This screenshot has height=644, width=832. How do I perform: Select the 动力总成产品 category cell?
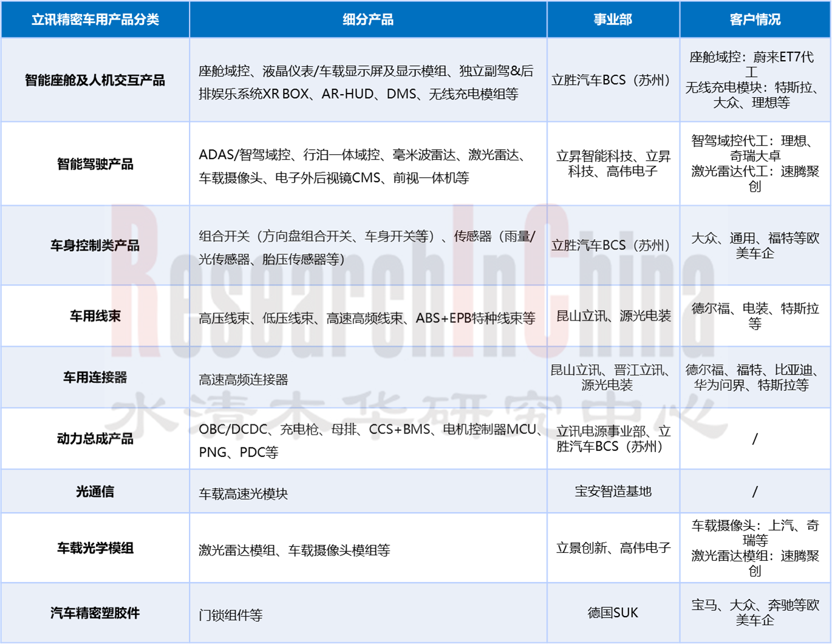point(95,439)
